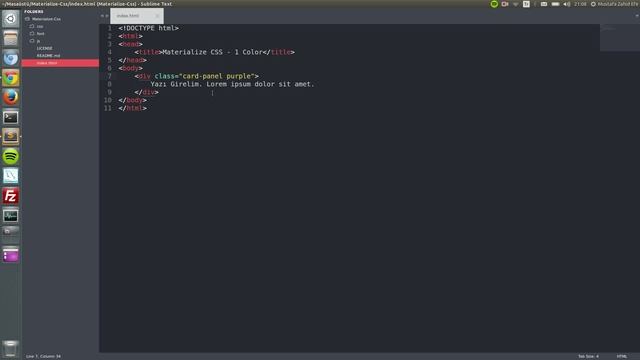Open the Tab Size setting in status bar
Viewport: 640px width, 360px height.
(588, 356)
